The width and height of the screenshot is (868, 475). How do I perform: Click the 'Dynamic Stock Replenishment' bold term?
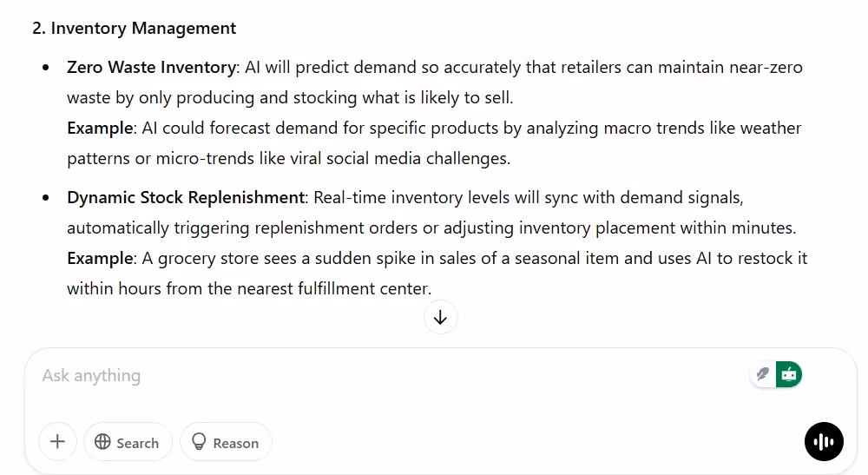pos(186,197)
